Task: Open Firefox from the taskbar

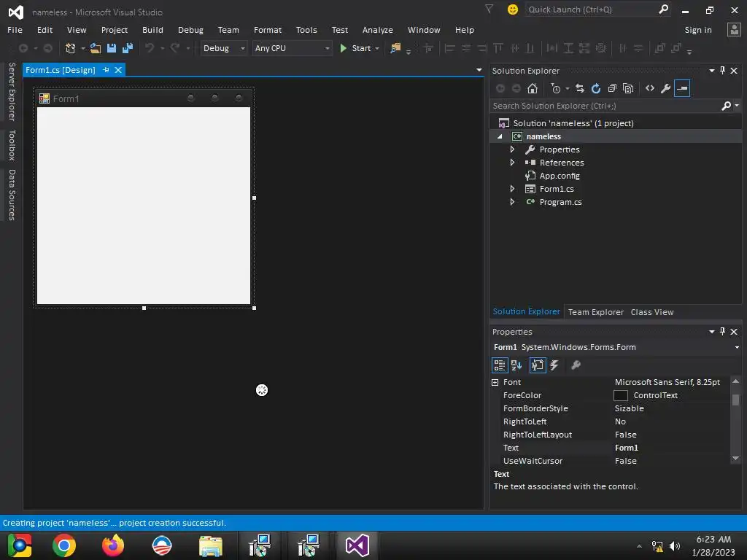Action: point(113,545)
